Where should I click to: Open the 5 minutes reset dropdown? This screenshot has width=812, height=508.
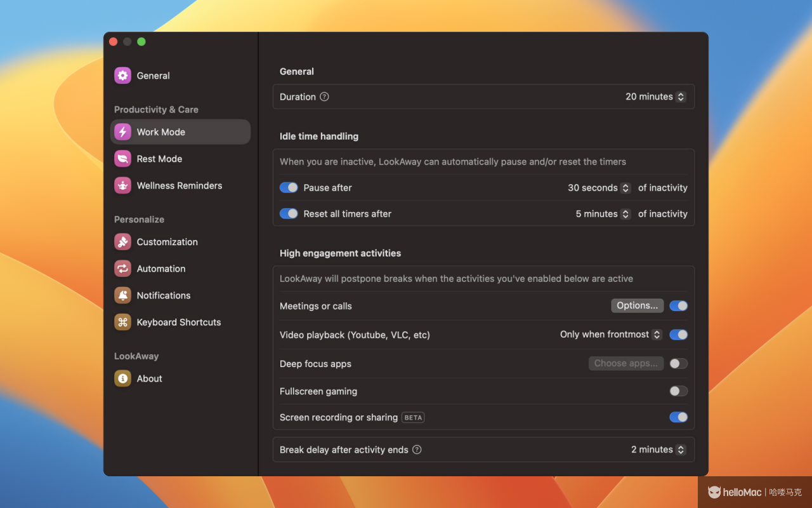(x=603, y=214)
